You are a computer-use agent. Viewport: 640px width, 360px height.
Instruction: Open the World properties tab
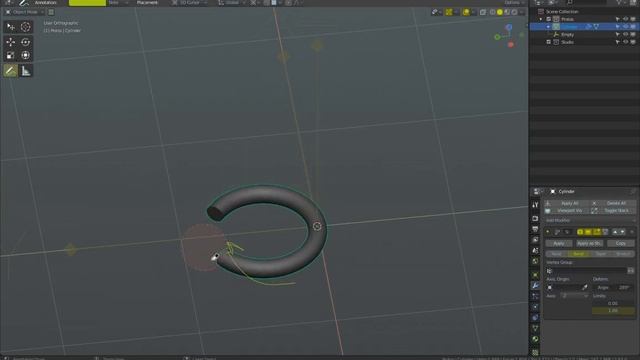click(x=535, y=261)
